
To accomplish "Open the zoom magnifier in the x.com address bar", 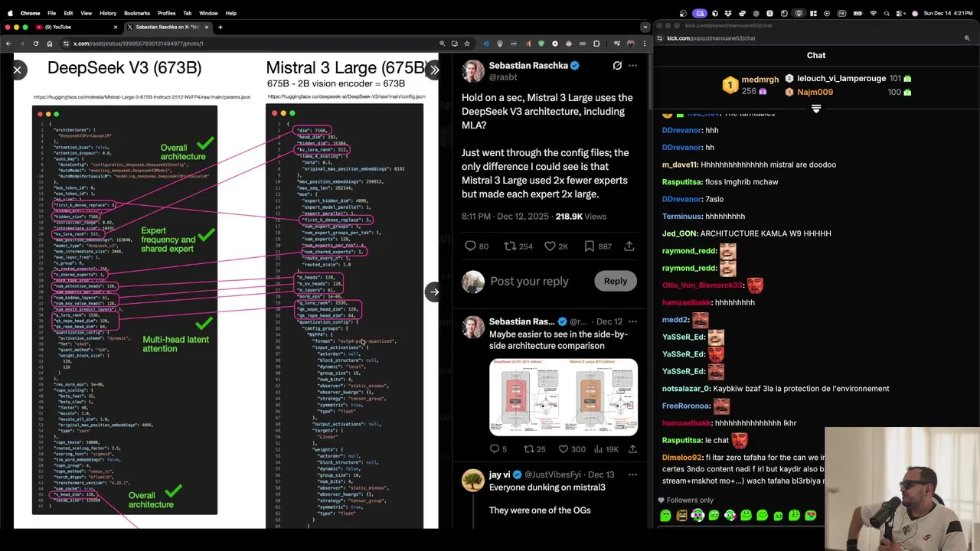I will [442, 44].
